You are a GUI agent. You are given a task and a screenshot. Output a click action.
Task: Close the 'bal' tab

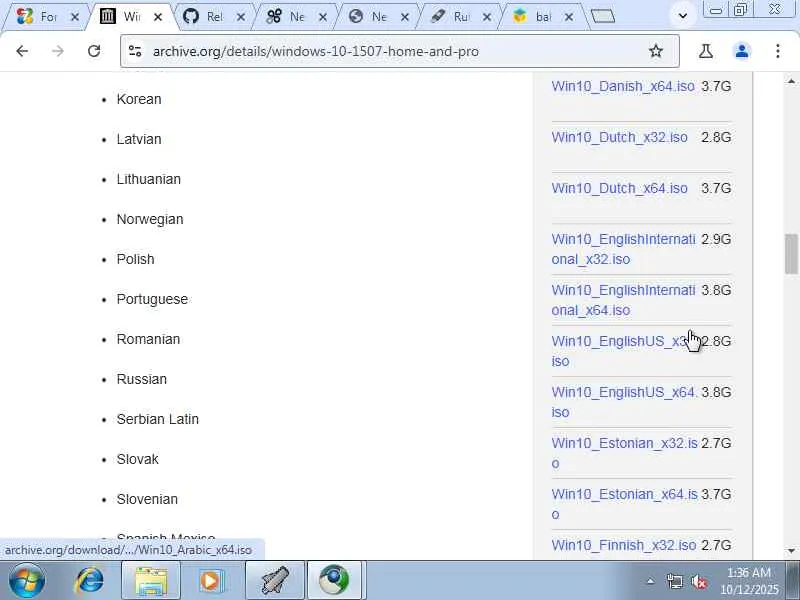click(569, 17)
